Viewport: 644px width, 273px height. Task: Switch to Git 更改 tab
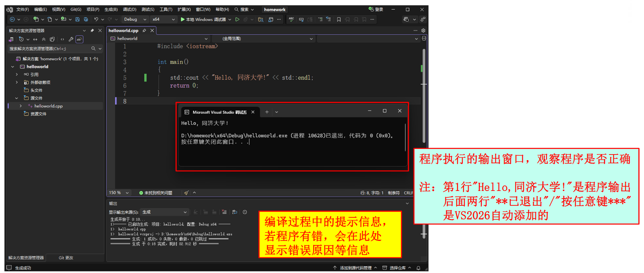[66, 258]
